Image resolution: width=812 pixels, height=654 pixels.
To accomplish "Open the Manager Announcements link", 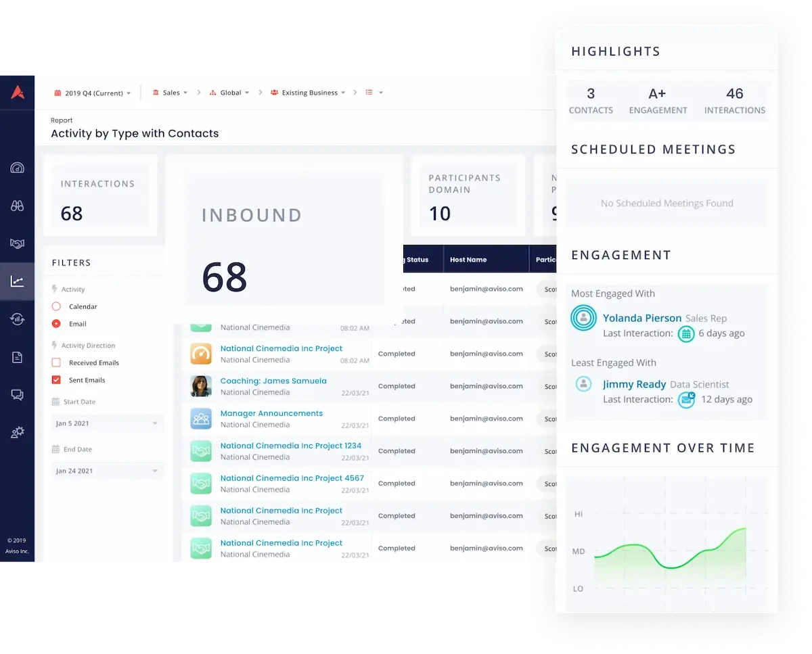I will click(x=271, y=413).
